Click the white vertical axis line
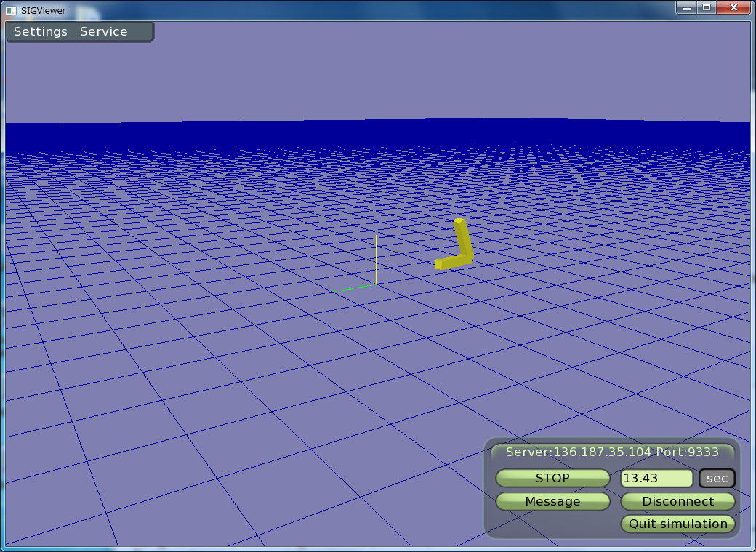 (x=376, y=259)
